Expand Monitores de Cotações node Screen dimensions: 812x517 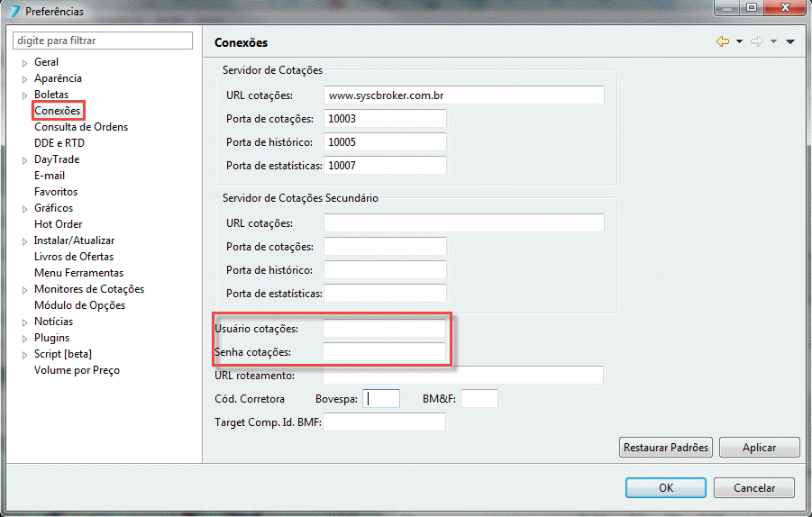click(x=24, y=290)
